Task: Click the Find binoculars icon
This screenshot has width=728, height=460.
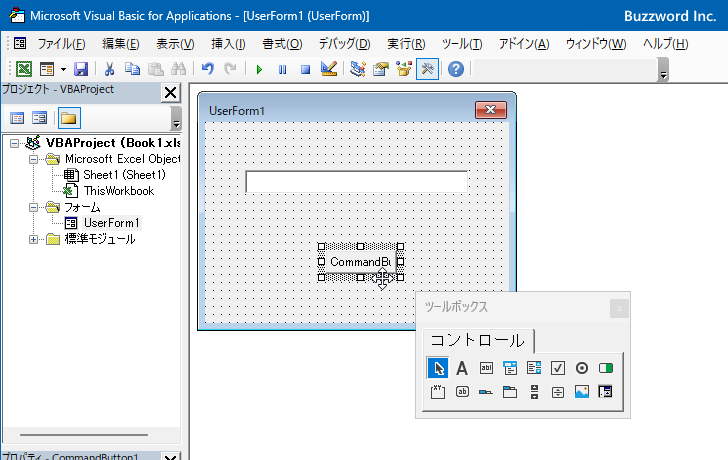Action: click(x=178, y=69)
